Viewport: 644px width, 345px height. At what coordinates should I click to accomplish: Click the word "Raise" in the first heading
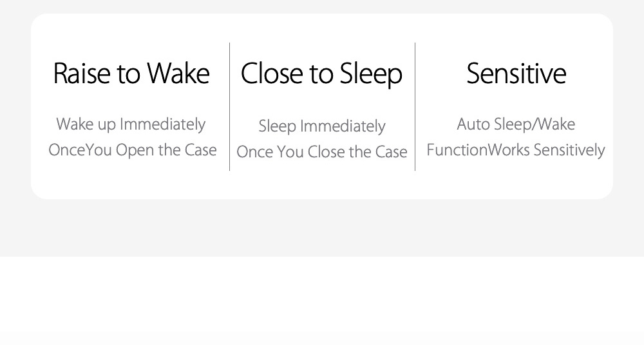coord(82,74)
